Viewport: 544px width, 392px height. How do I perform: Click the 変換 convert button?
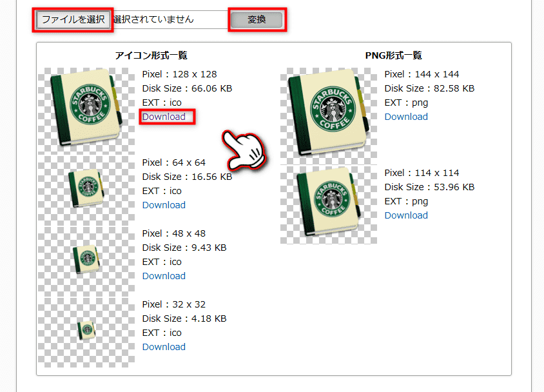[257, 19]
